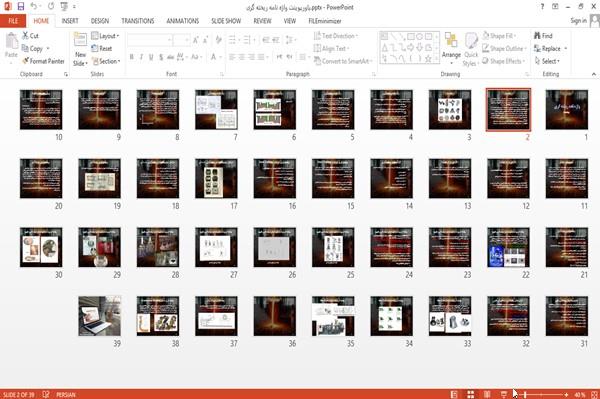Click Increase Font Size icon
Screen dimensions: 600x399
pos(196,39)
